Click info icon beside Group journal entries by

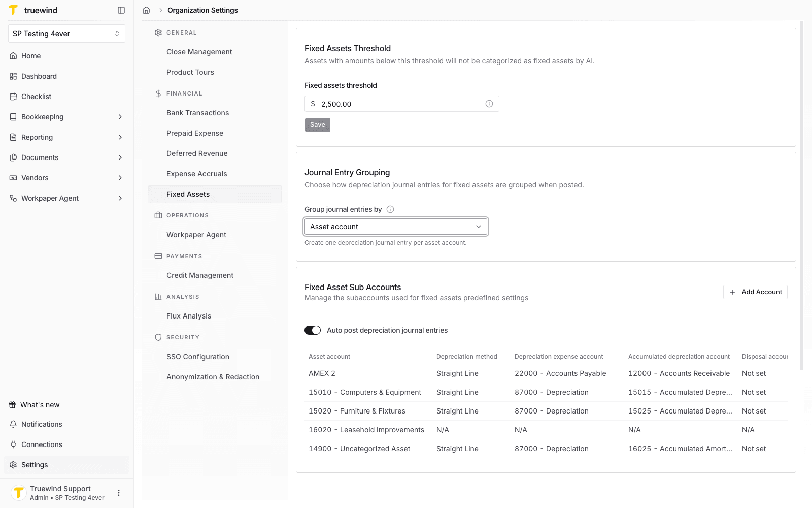tap(390, 209)
